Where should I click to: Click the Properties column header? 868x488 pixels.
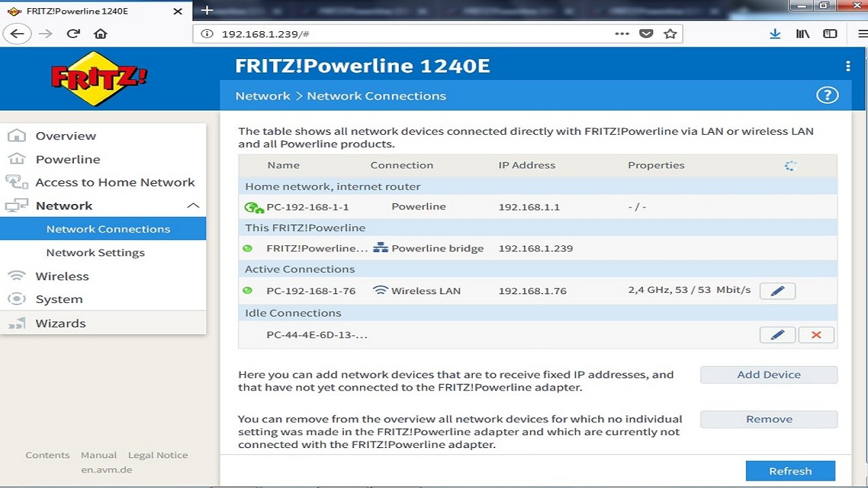pos(656,165)
